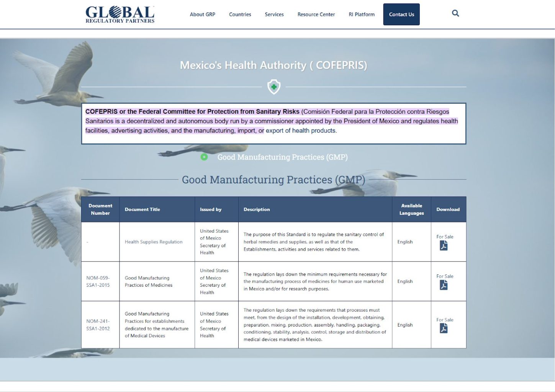
Task: Click the medical devices marketed in Mexico description
Action: pyautogui.click(x=315, y=325)
